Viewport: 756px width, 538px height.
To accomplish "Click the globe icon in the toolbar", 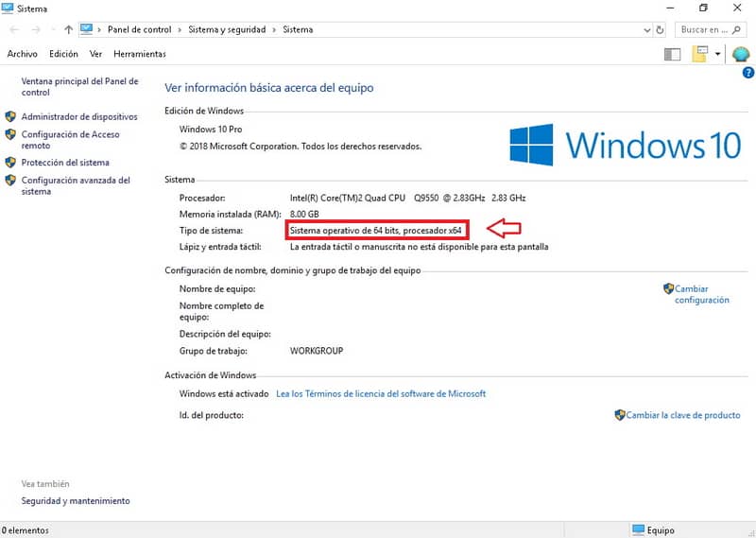I will (741, 54).
